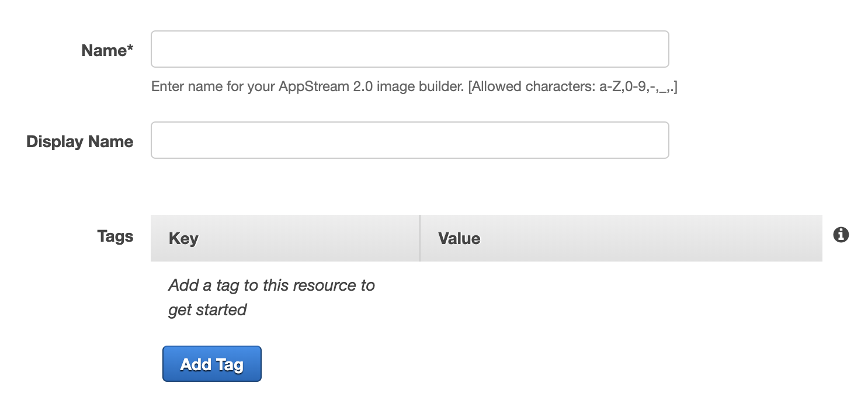Click the divider between Key and Value headers
Screen dimensions: 868x418
pos(420,238)
